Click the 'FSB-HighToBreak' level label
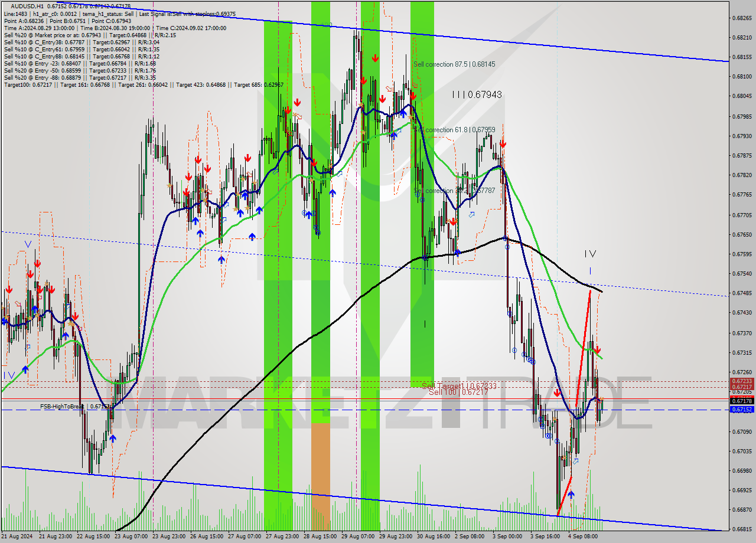Viewport: 756px width, 543px height. click(74, 406)
